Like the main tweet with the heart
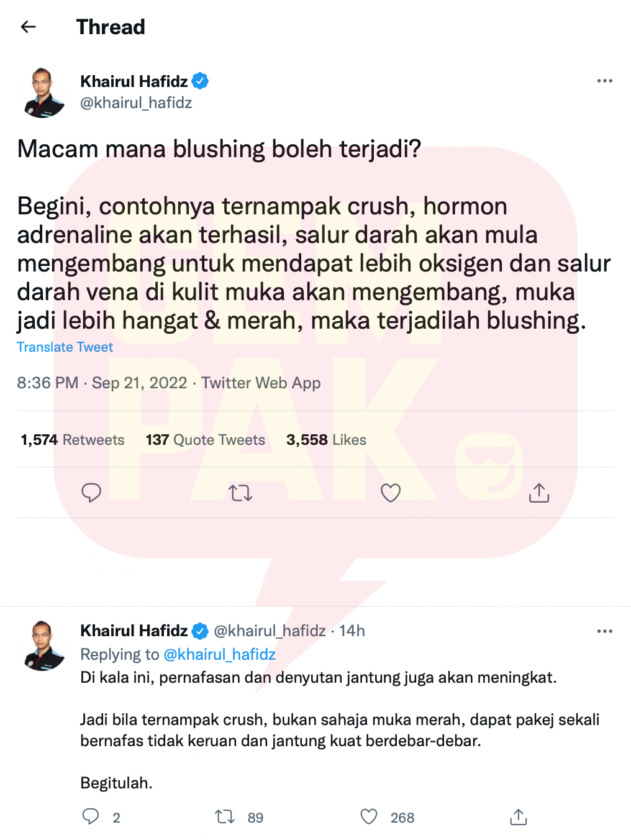 click(391, 493)
